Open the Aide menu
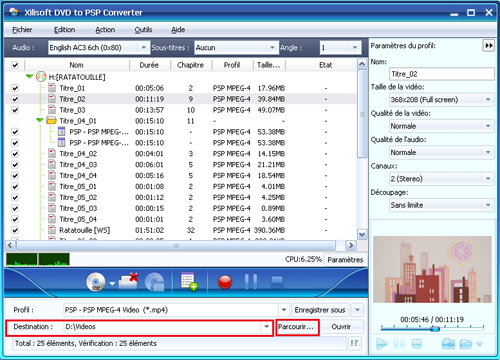 pyautogui.click(x=178, y=30)
